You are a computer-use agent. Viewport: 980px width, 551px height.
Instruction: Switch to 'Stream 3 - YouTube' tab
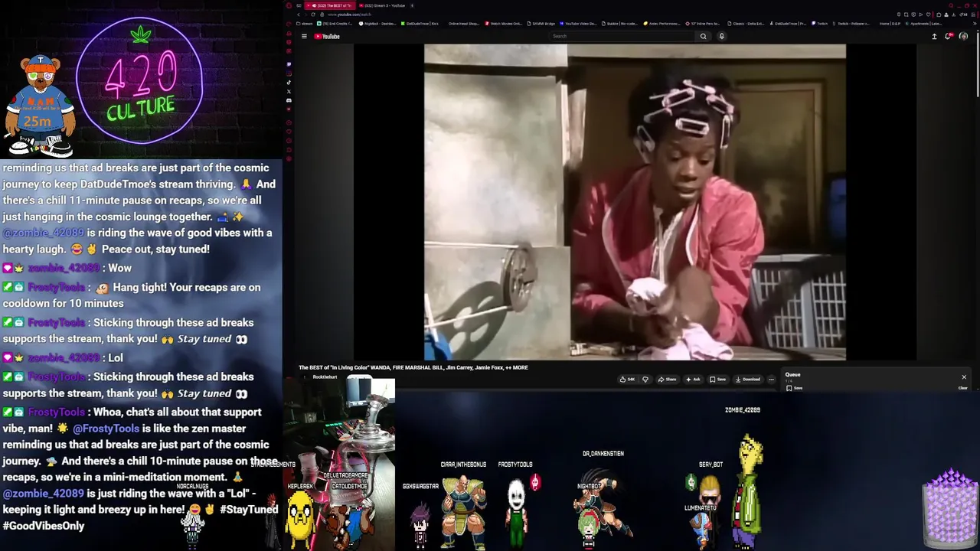tap(382, 5)
